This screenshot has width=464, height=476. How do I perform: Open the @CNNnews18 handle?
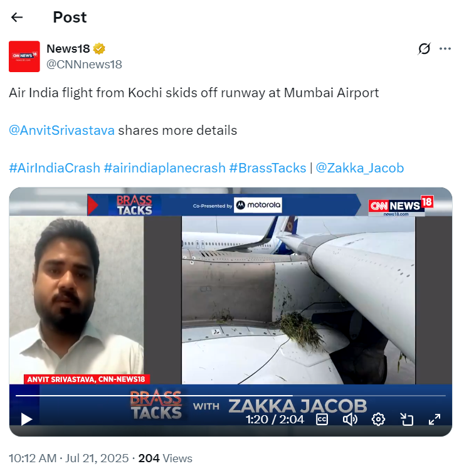click(x=84, y=65)
